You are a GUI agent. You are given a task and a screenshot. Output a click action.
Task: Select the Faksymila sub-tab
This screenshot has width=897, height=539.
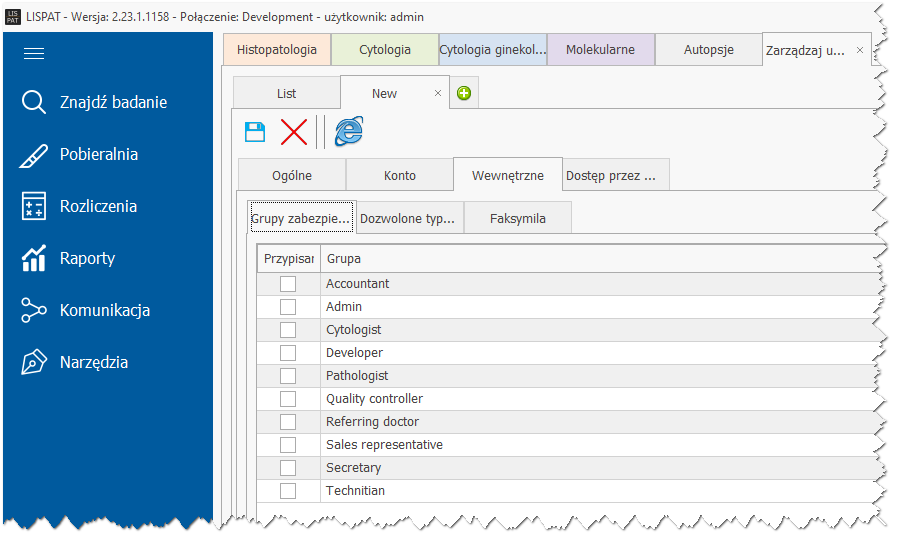518,218
